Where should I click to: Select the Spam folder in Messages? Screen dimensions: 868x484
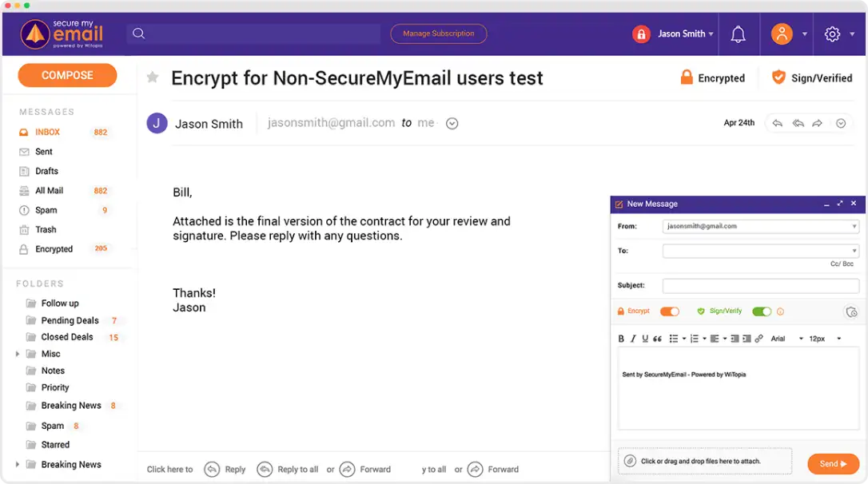pyautogui.click(x=48, y=210)
